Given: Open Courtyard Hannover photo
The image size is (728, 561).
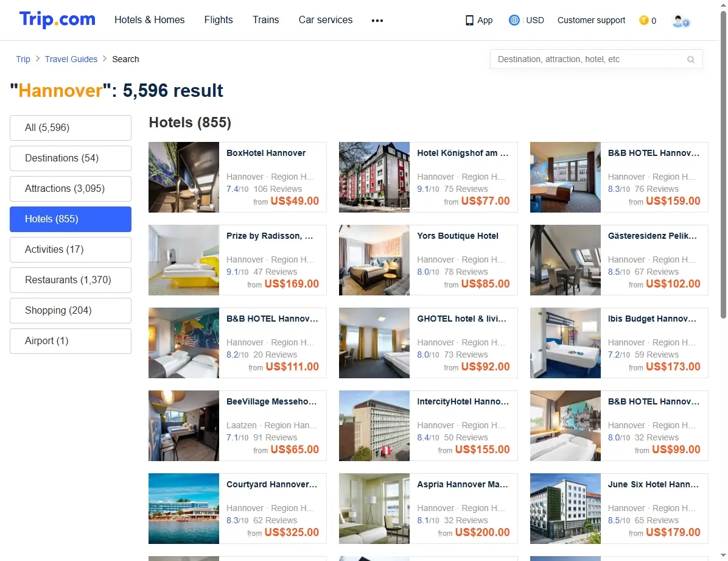Looking at the screenshot, I should pos(183,509).
